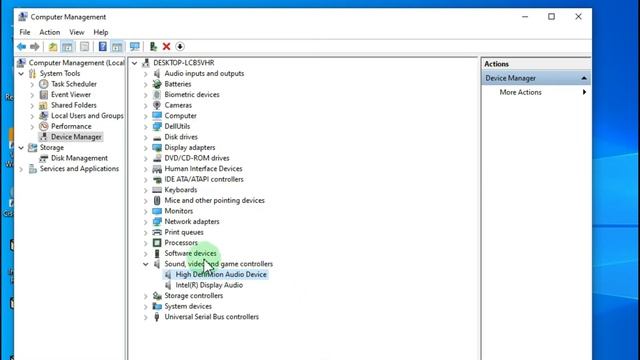
Task: Select the System devices category
Action: [188, 307]
